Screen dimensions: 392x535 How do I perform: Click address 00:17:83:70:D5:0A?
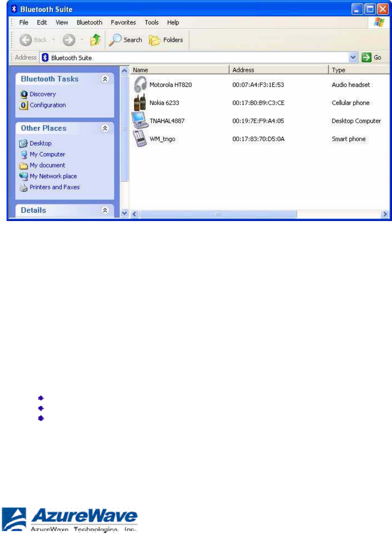(x=259, y=139)
